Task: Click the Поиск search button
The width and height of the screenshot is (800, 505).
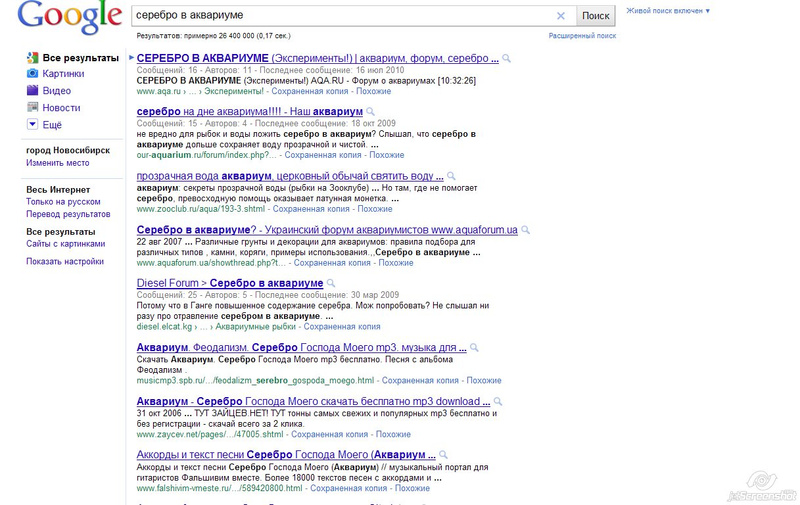Action: pos(595,16)
